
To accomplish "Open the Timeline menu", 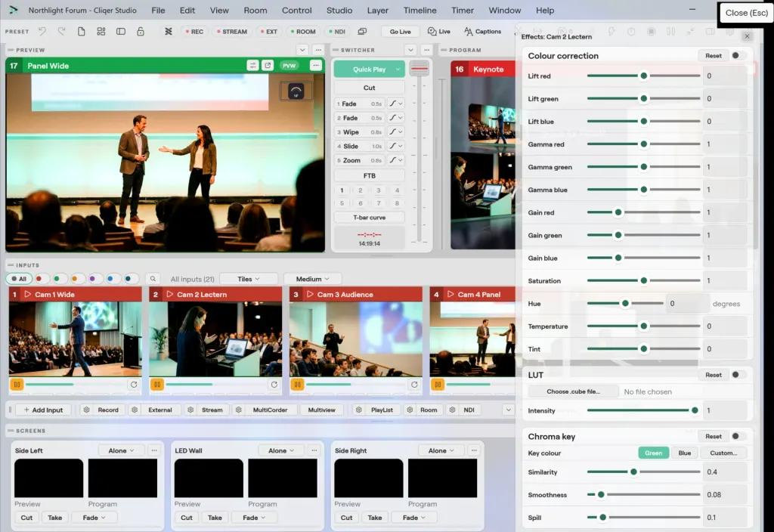I will pos(420,11).
